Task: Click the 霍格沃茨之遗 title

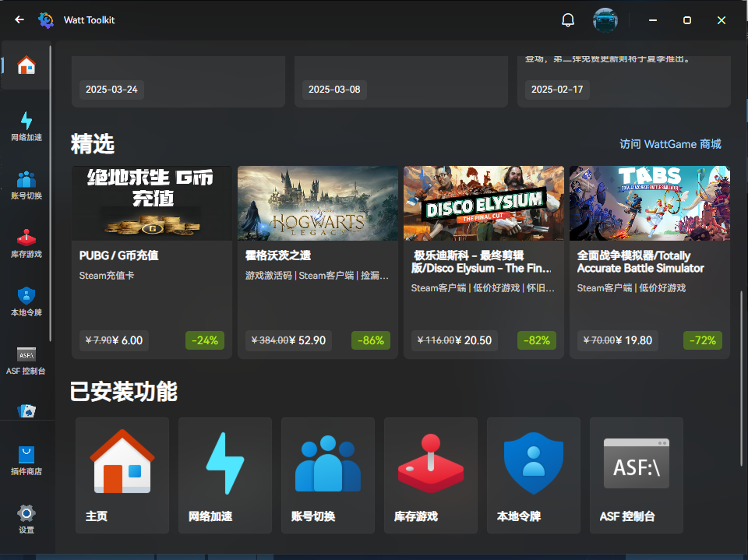Action: pyautogui.click(x=278, y=255)
